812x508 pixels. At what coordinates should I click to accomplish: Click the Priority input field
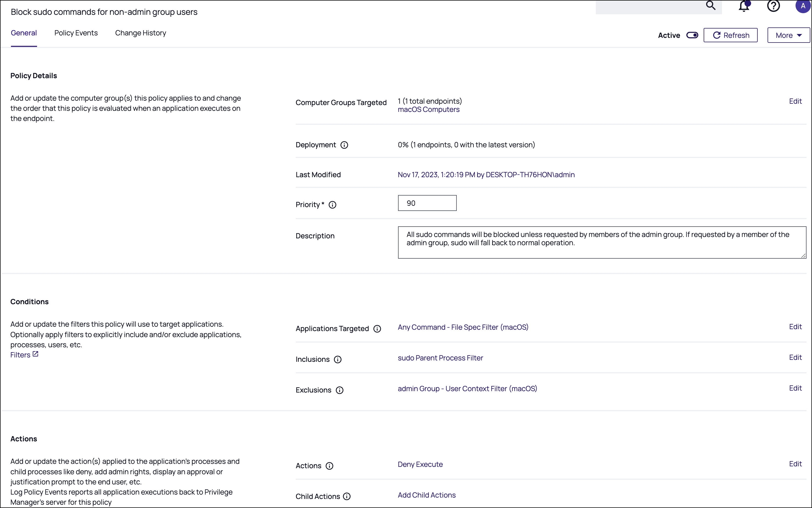click(427, 203)
